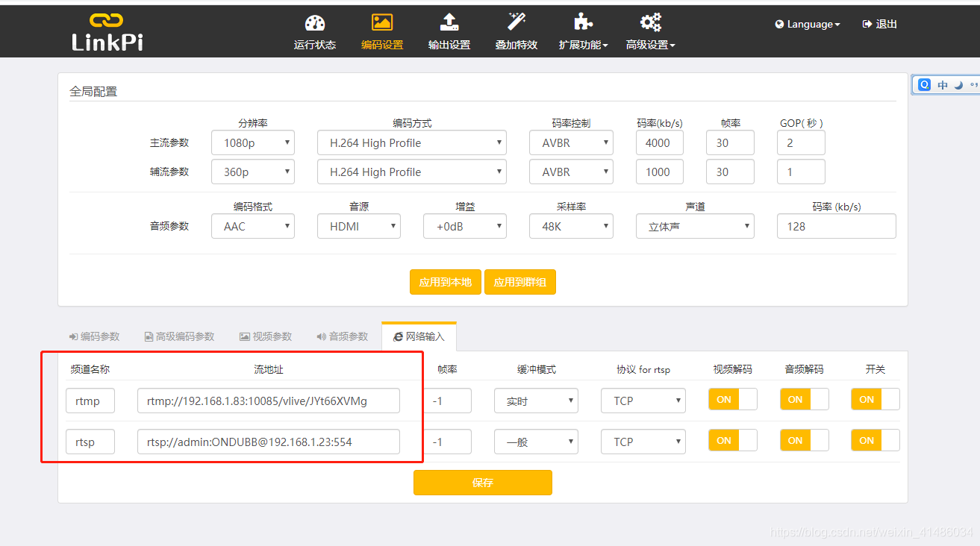Open the 高级设置 menu
The width and height of the screenshot is (980, 546).
point(651,45)
